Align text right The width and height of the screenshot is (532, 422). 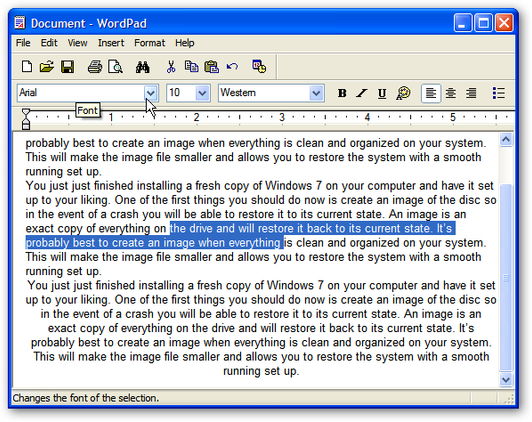point(471,93)
